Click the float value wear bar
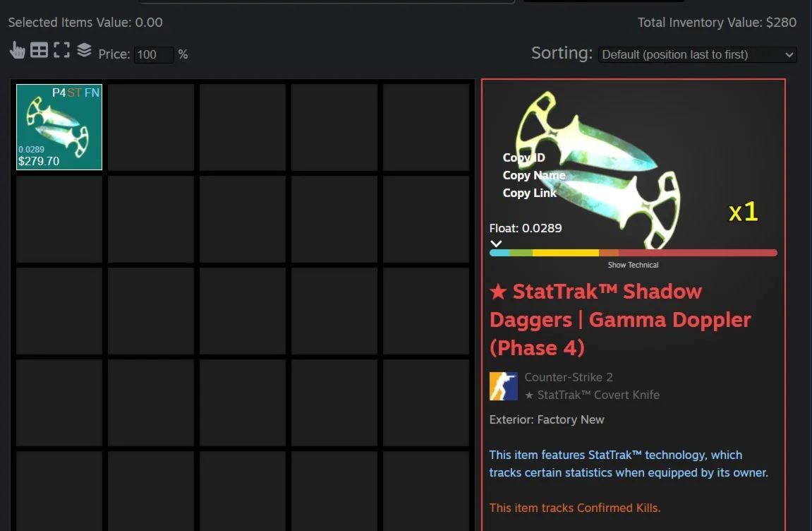The height and width of the screenshot is (531, 812). pos(633,252)
